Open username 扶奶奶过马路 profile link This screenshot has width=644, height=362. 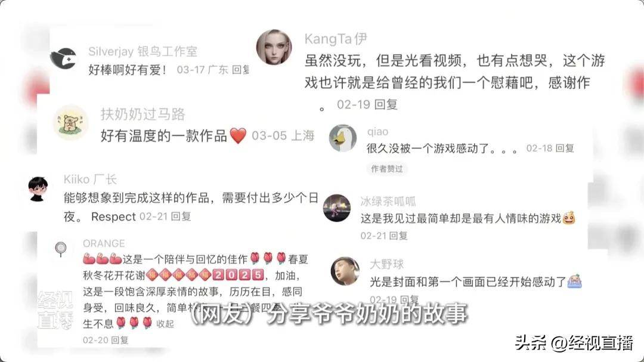[143, 114]
